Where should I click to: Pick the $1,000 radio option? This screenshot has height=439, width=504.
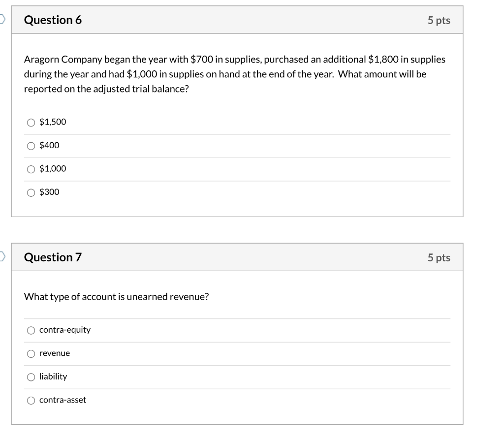[x=31, y=169]
